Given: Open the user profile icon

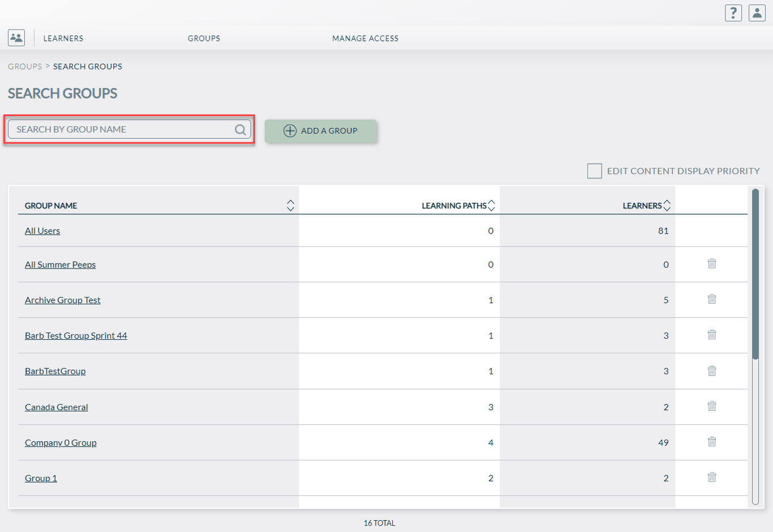Looking at the screenshot, I should coord(757,13).
